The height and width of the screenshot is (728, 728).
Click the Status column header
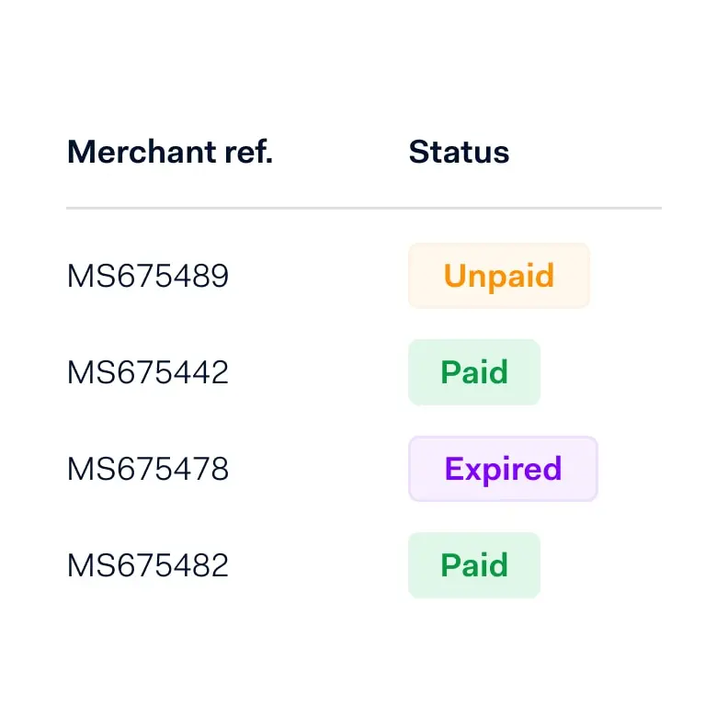coord(459,152)
